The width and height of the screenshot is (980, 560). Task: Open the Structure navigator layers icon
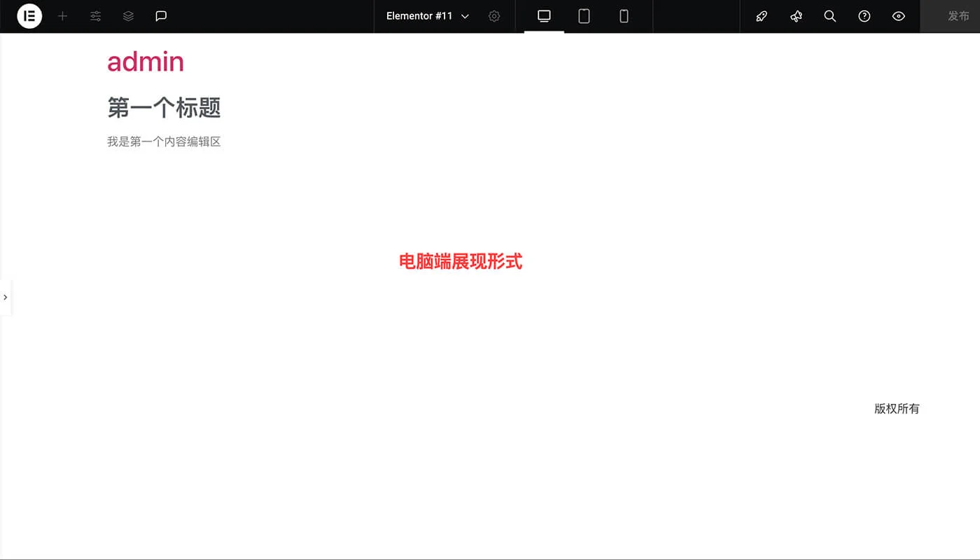(128, 16)
